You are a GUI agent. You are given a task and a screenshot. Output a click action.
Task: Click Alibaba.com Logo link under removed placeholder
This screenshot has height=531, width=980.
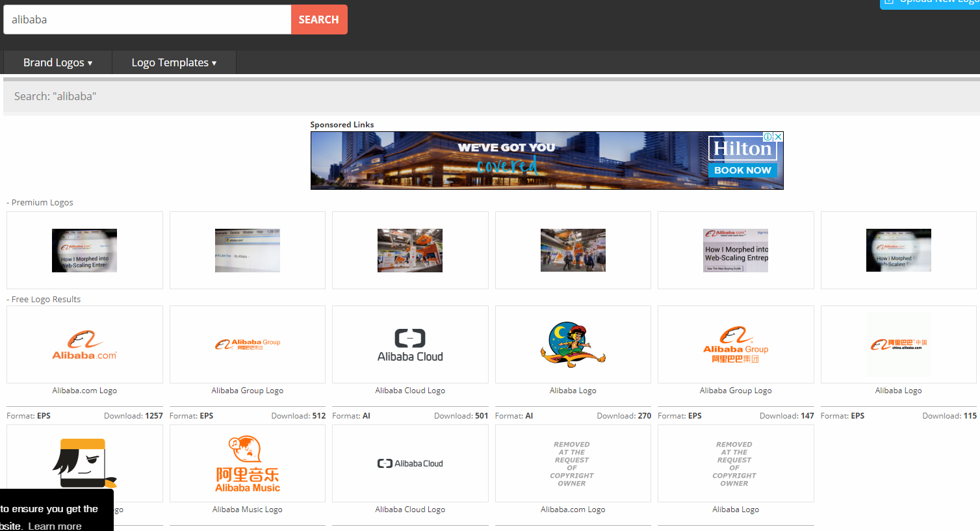[x=573, y=510]
